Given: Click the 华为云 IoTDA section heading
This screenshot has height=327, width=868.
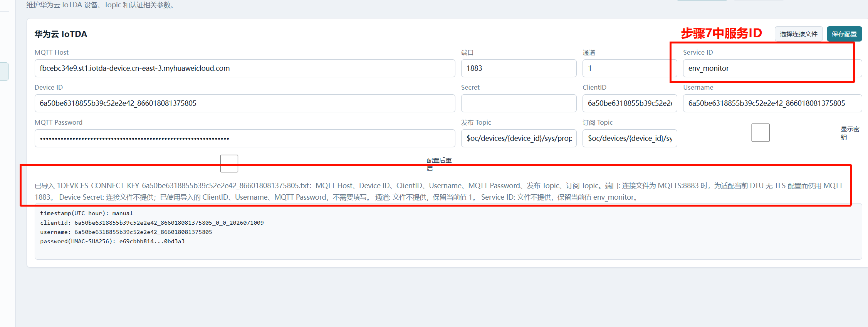Looking at the screenshot, I should 61,34.
